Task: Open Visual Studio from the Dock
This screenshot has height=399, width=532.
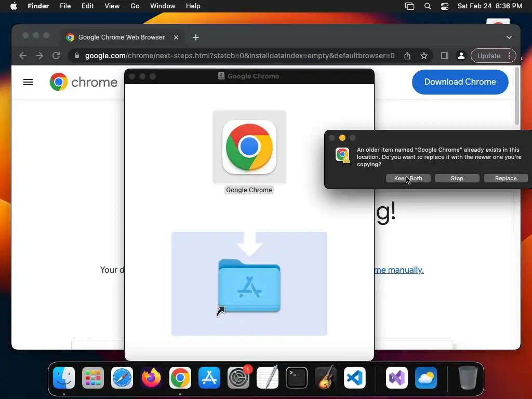Action: coord(397,378)
